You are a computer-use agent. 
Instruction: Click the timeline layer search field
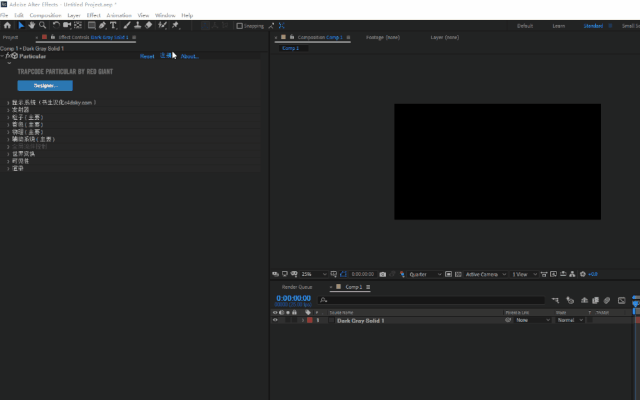431,300
